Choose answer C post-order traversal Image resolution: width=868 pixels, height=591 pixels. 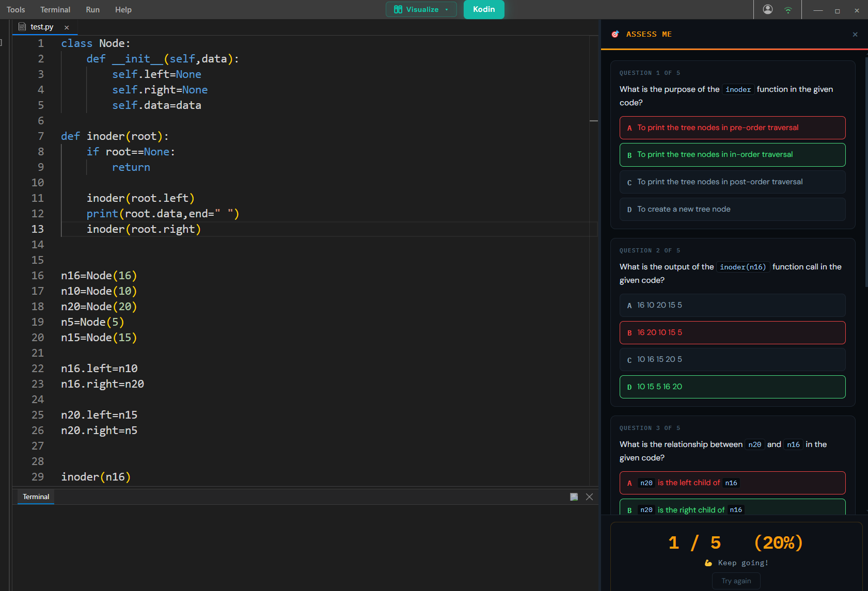tap(732, 182)
